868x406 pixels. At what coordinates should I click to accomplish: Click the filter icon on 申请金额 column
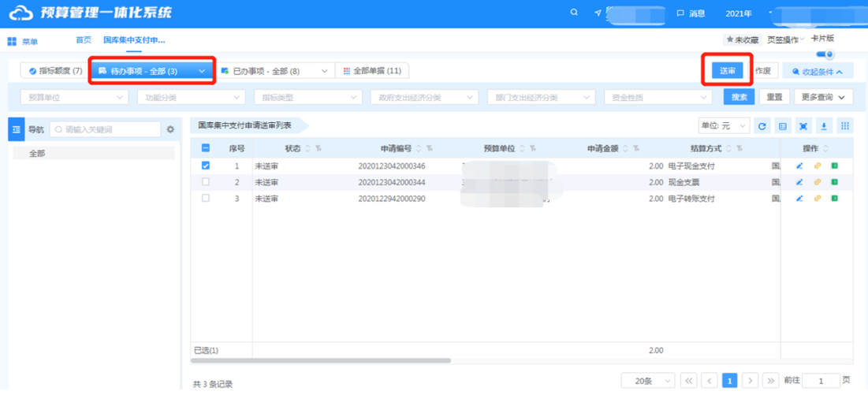[636, 148]
